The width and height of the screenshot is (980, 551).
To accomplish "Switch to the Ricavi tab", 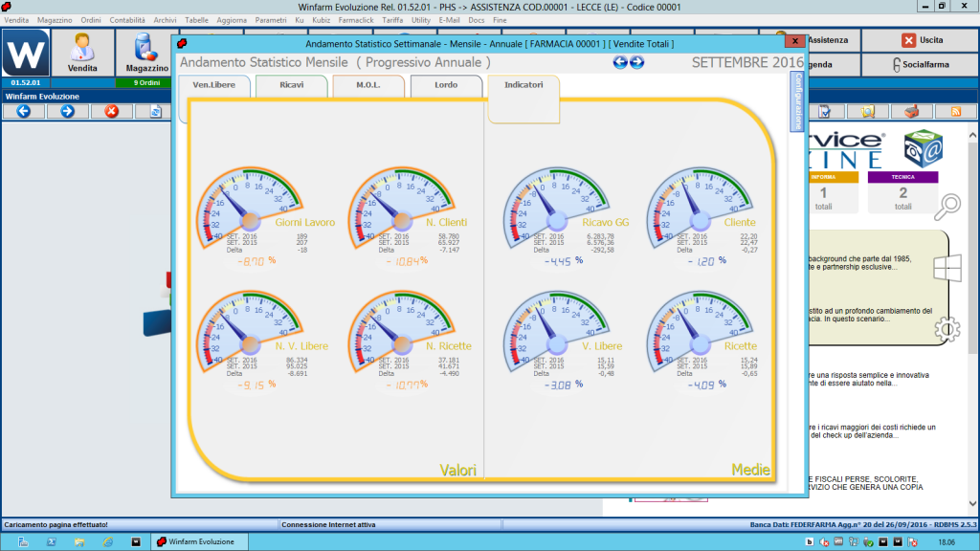I will [291, 85].
